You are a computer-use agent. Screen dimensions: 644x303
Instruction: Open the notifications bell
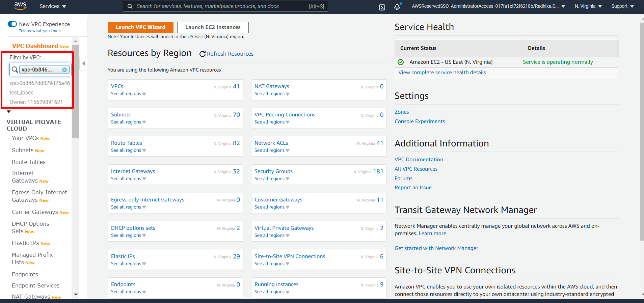click(397, 6)
